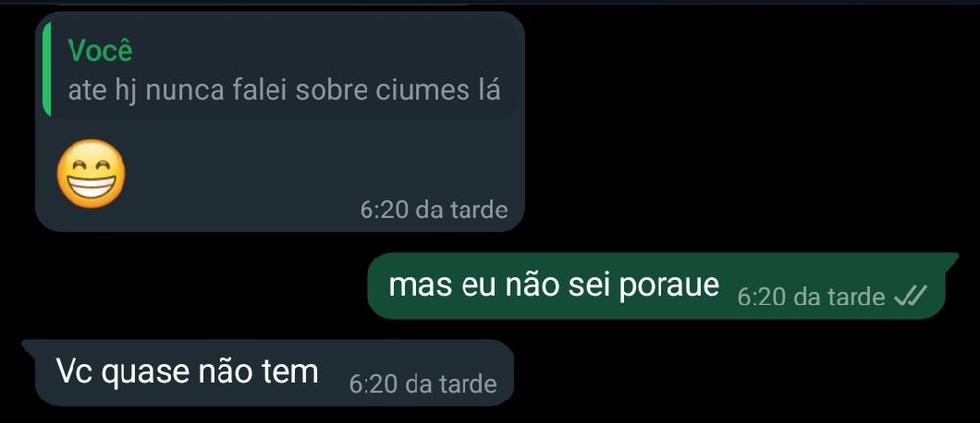Click the green sent bubble's tail corner
Image resolution: width=980 pixels, height=423 pixels.
tap(952, 259)
